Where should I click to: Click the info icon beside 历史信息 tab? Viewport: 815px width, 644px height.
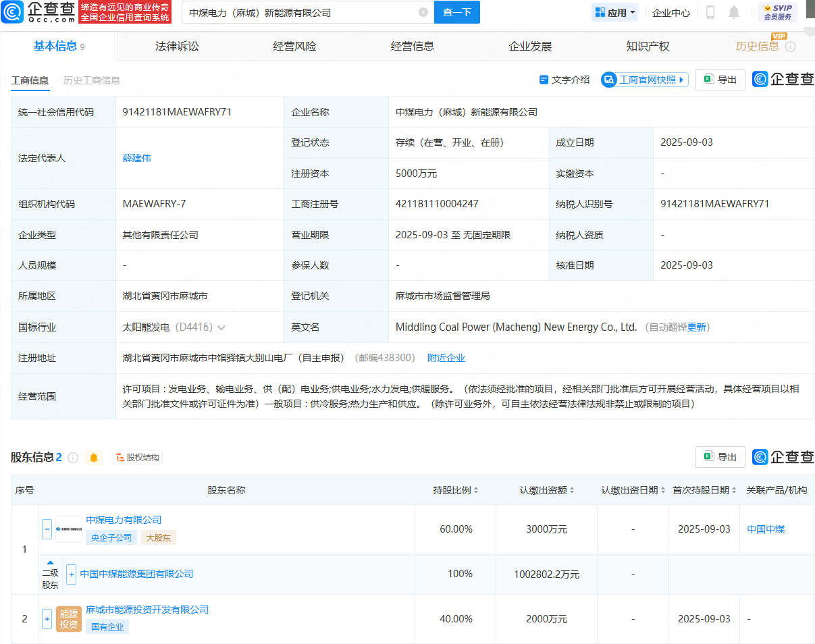pos(790,47)
